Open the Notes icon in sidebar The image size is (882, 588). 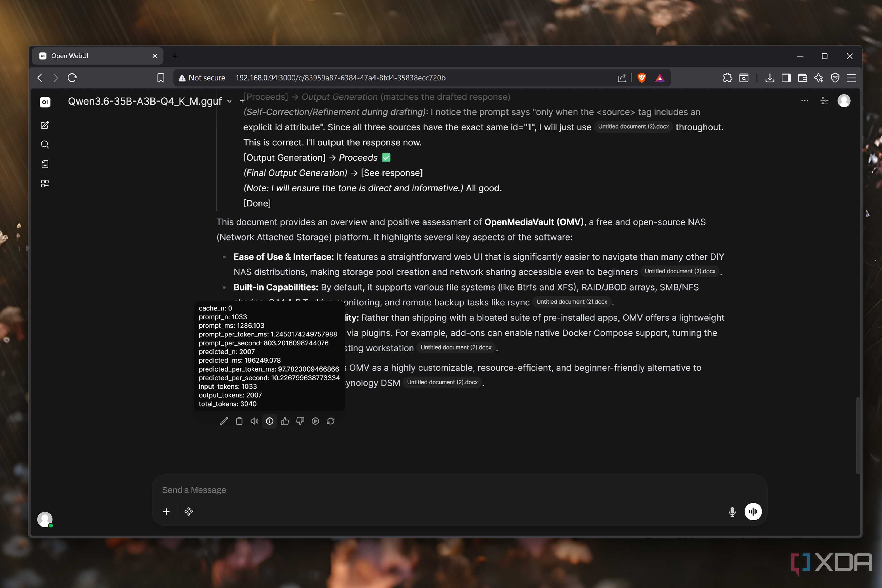click(45, 164)
